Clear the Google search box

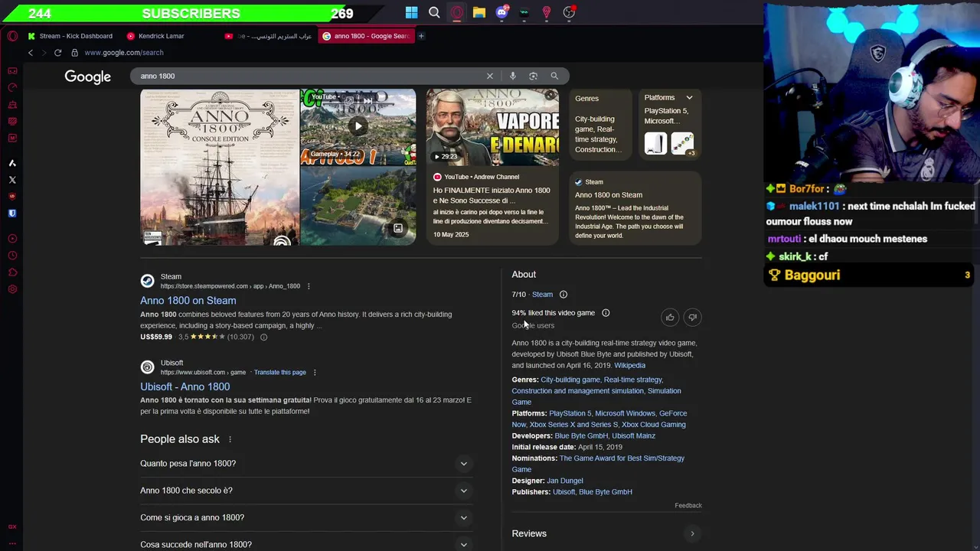coord(490,76)
